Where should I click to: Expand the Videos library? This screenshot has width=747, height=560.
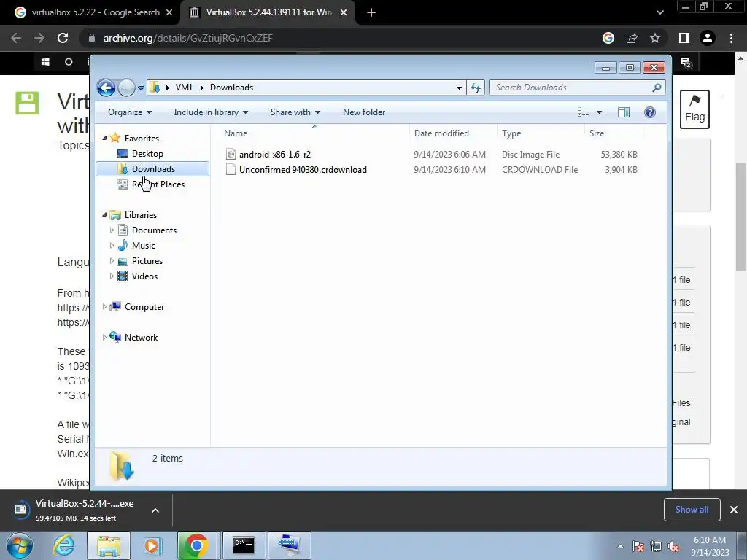(112, 276)
